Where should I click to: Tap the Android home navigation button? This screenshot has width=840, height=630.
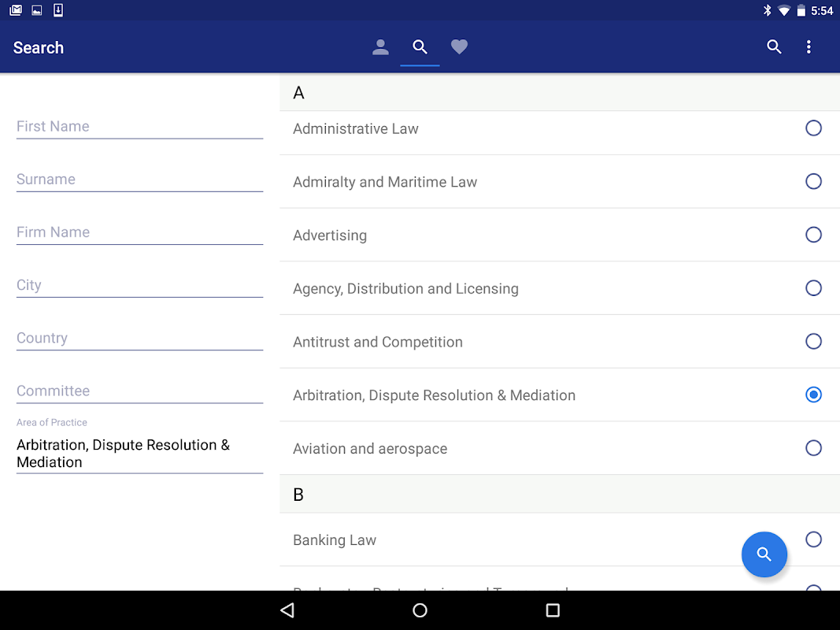(420, 610)
